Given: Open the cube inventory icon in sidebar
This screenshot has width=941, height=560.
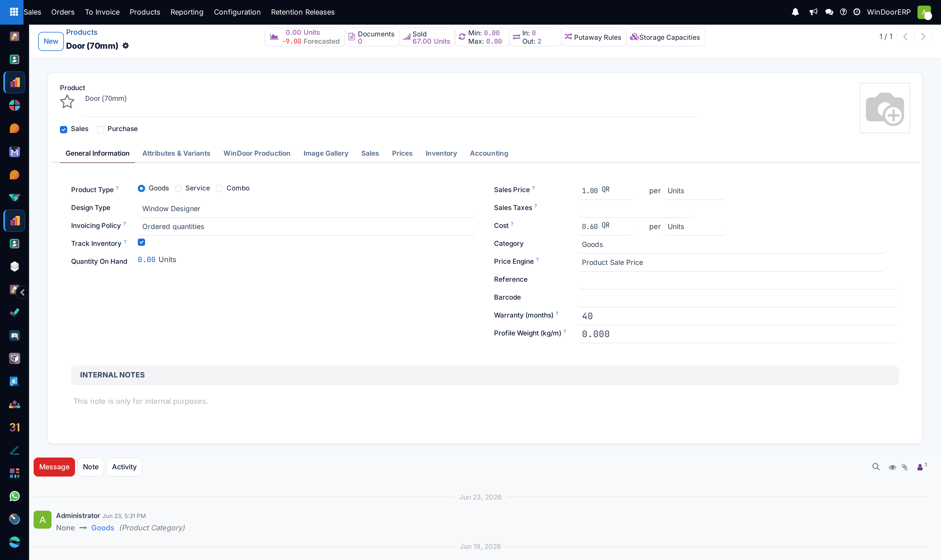Looking at the screenshot, I should pos(14,266).
